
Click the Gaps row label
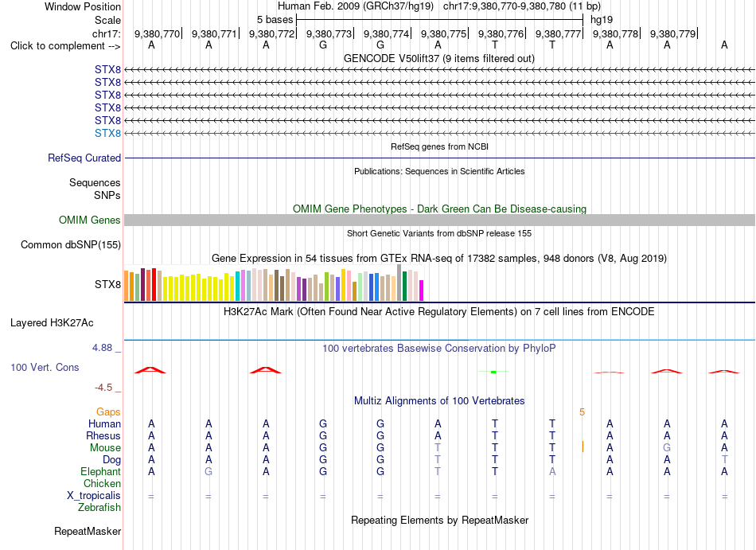108,412
